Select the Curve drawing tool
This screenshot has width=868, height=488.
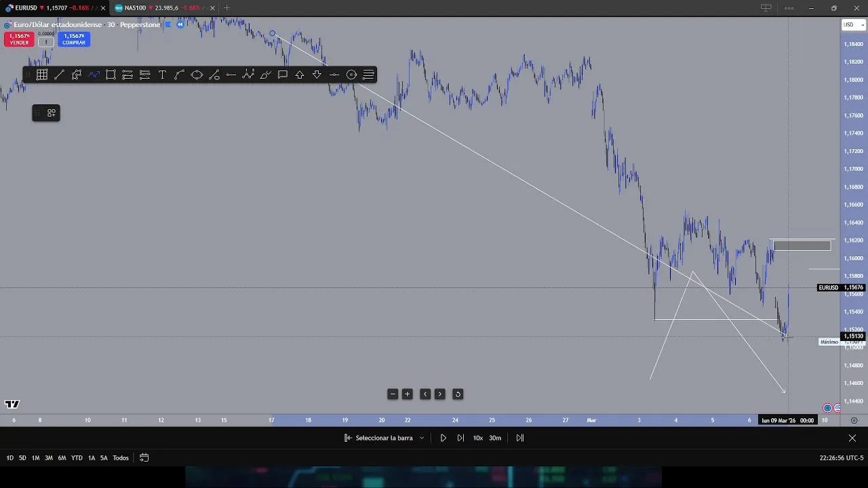click(x=179, y=75)
